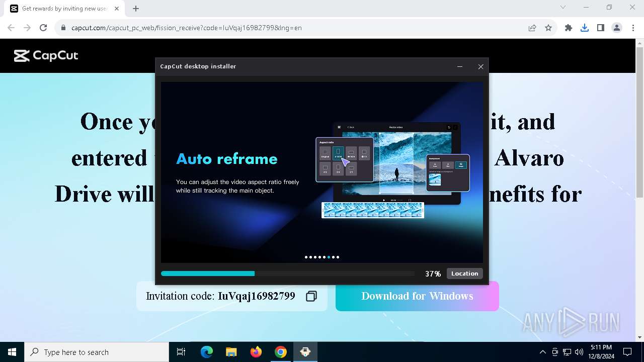Open the clock showing 5:11 PM
Viewport: 644px width, 362px height.
(x=601, y=352)
